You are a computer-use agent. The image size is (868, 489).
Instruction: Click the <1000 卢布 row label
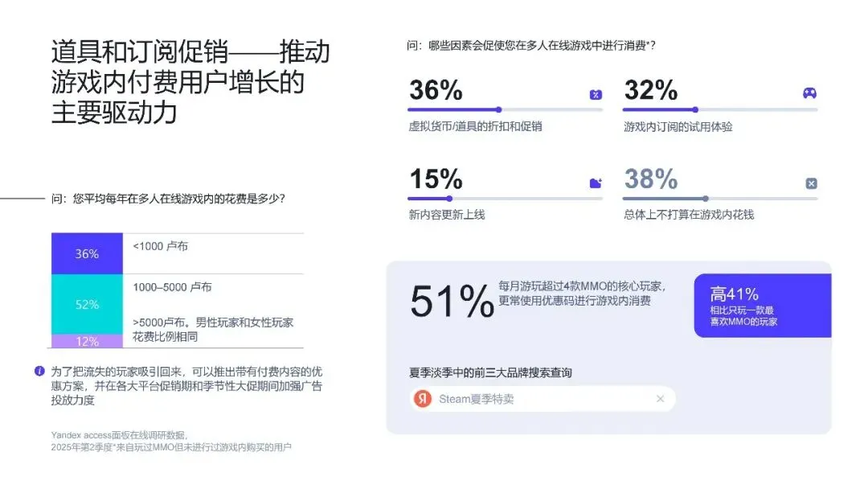[161, 246]
